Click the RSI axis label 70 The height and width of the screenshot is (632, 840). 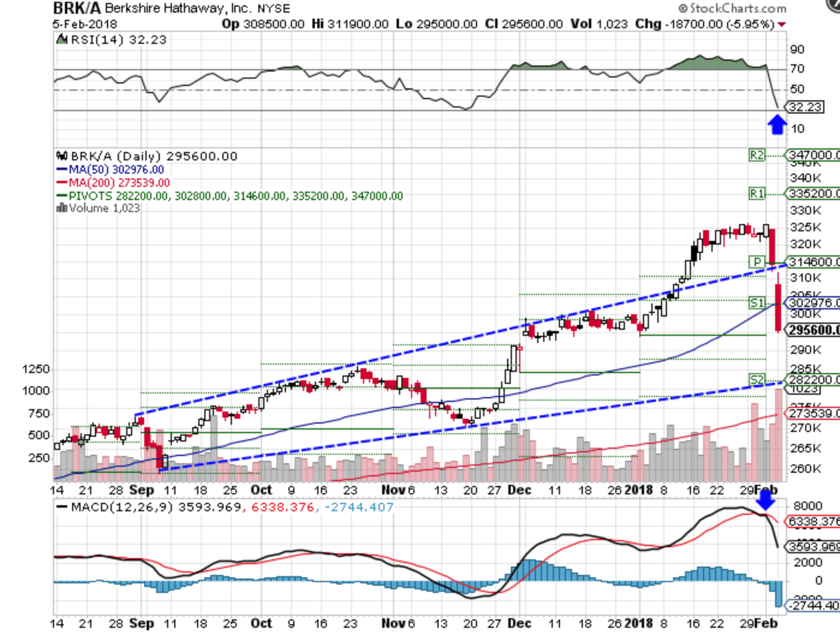797,68
